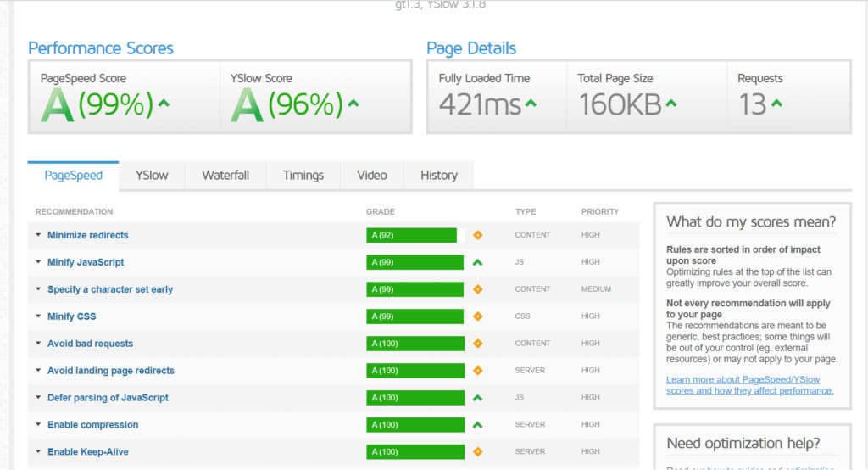Select the PageSpeed tab

[73, 176]
